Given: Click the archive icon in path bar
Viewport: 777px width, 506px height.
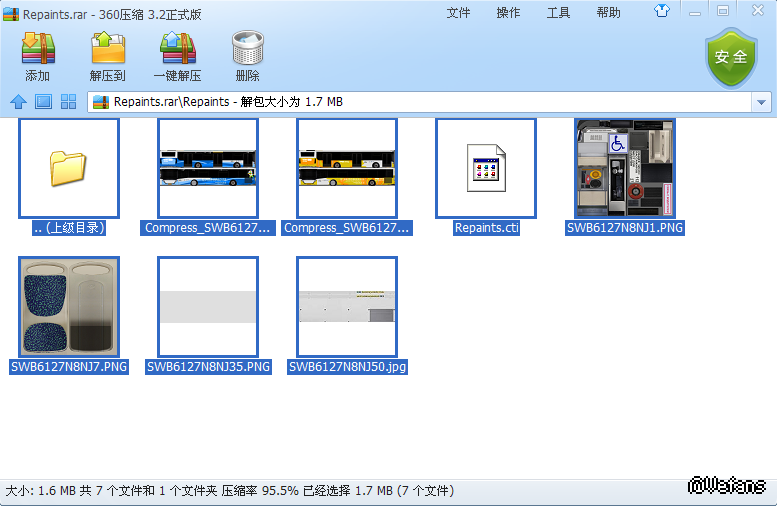Looking at the screenshot, I should click(x=101, y=102).
